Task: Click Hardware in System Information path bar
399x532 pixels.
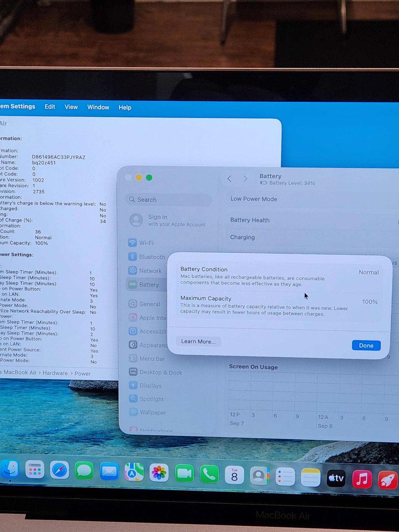Action: tap(55, 373)
